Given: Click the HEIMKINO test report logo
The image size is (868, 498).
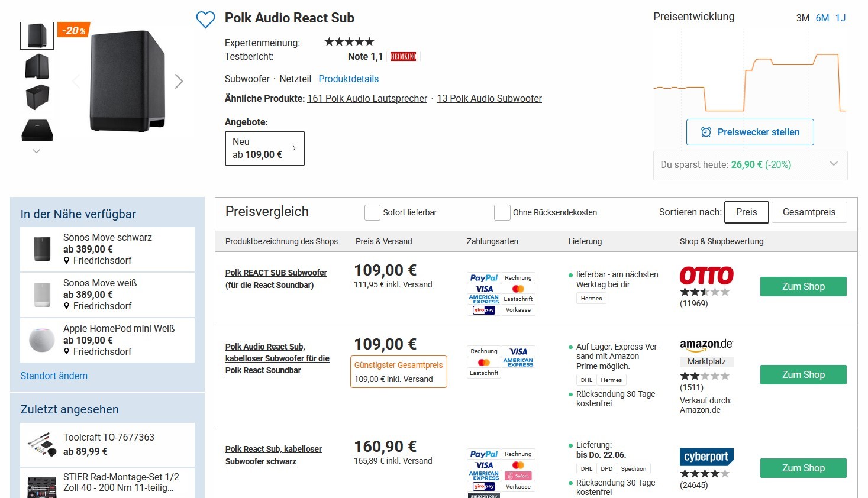Looking at the screenshot, I should (x=404, y=57).
